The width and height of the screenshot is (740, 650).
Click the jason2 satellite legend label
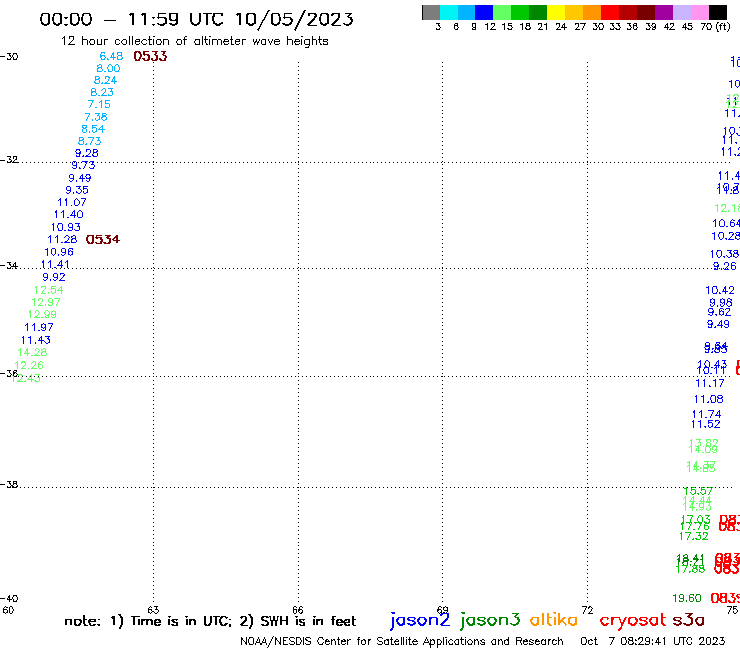[x=420, y=621]
